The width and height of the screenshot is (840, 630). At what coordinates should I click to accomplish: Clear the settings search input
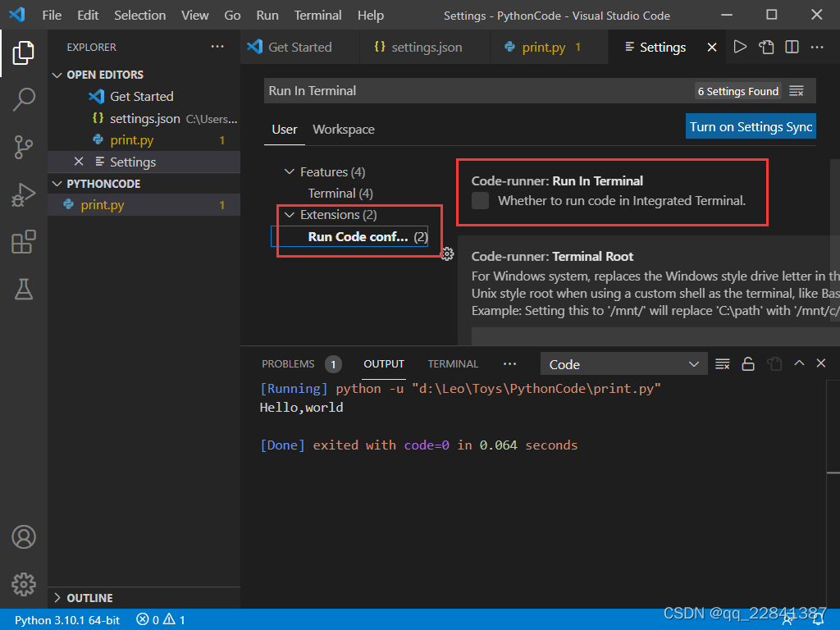pyautogui.click(x=797, y=91)
